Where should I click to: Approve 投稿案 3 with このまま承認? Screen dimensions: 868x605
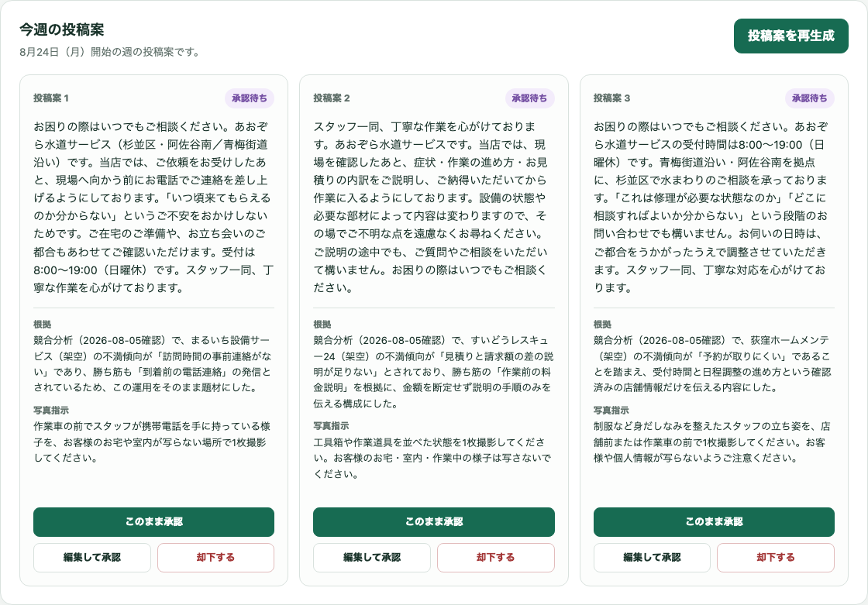[x=714, y=522]
